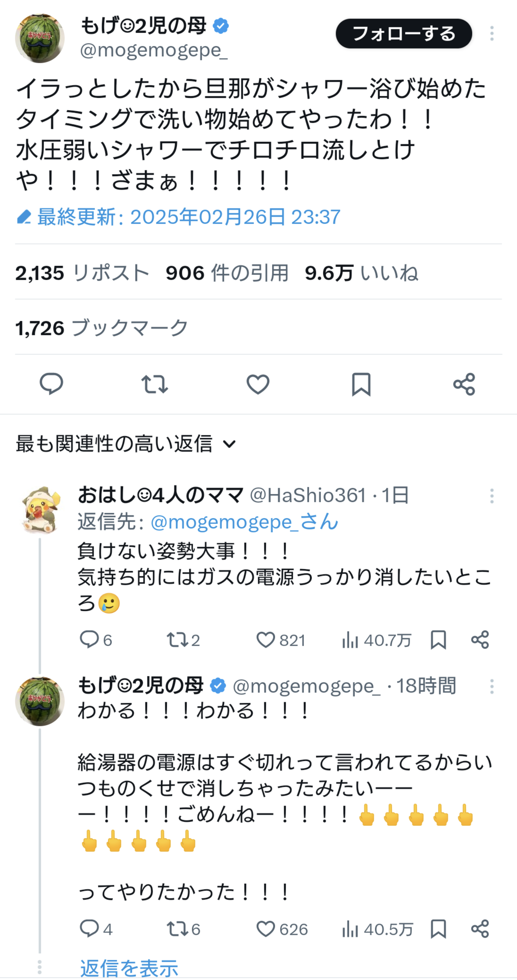Reply to the もげ reply with 4 comments
The height and width of the screenshot is (980, 517).
tap(89, 929)
